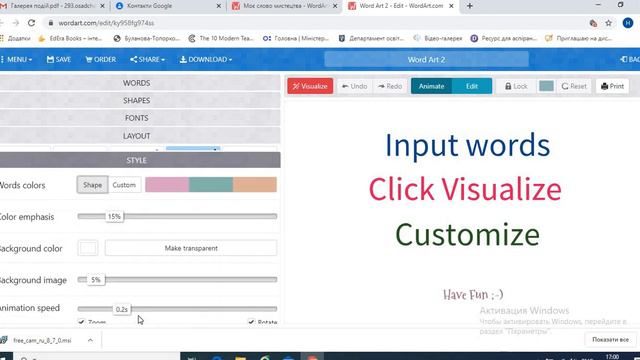
Task: Select Custom for words colors
Action: click(124, 185)
